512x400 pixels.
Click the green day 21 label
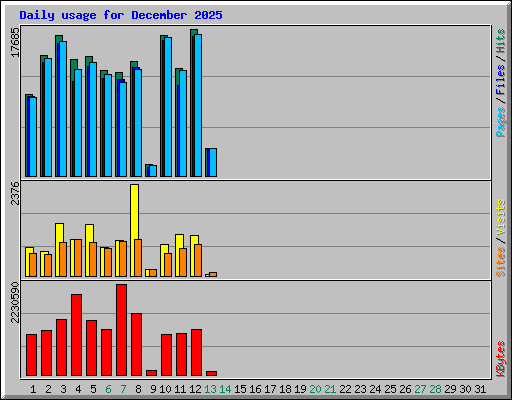tap(330, 389)
